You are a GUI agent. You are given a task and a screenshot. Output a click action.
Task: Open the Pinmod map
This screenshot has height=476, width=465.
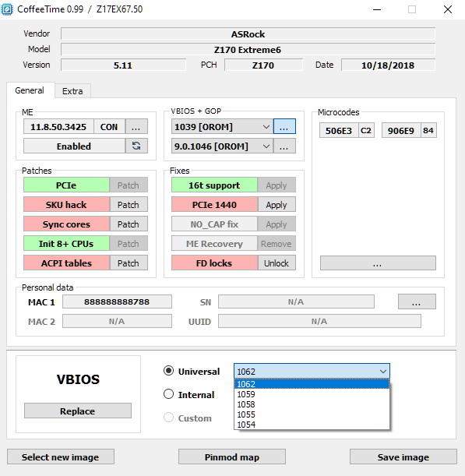232,457
